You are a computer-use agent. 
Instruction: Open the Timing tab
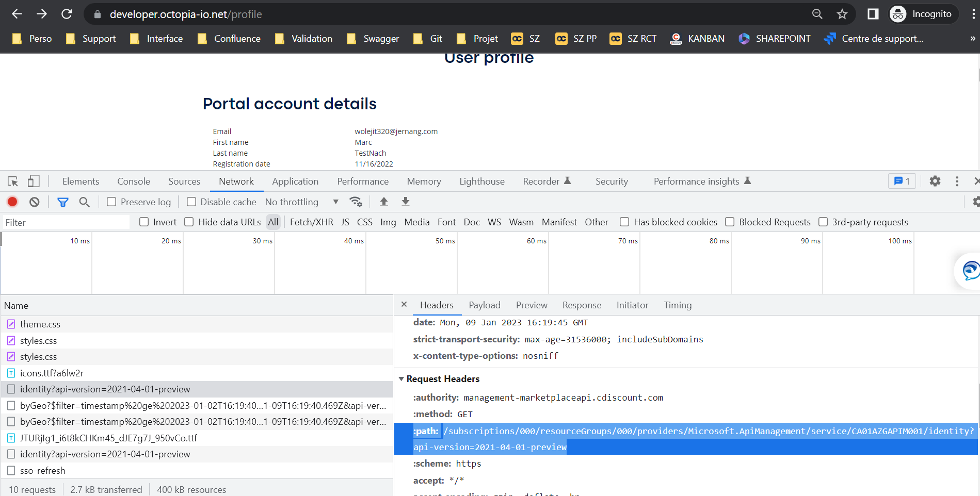coord(678,305)
